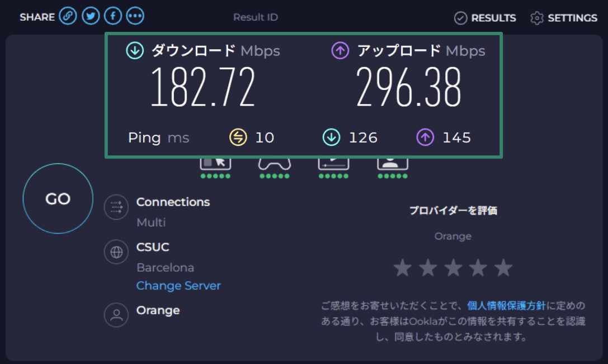This screenshot has width=608, height=364.
Task: Click the gaming controller quality icon
Action: (x=274, y=162)
